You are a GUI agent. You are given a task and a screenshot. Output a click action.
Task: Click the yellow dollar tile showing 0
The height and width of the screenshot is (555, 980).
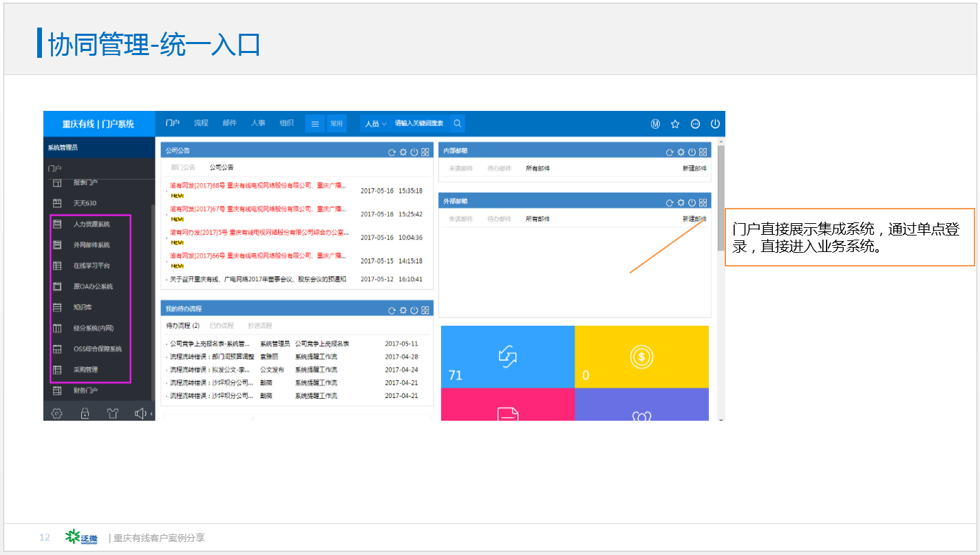[x=641, y=357]
